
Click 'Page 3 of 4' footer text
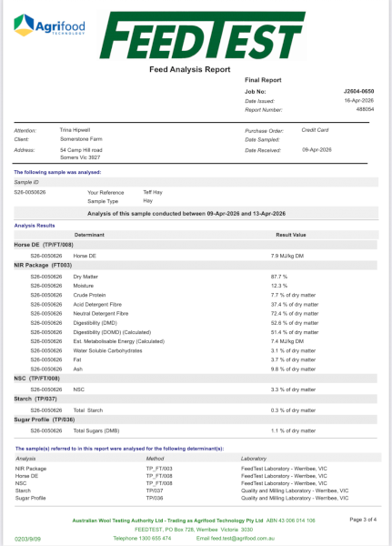(363, 520)
